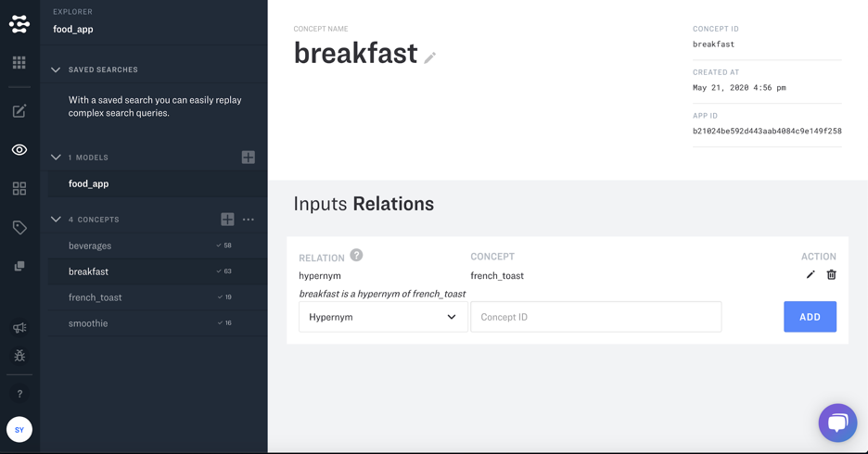Screen dimensions: 868x454
Task: Edit the french_toast relation pencil icon
Action: [811, 275]
